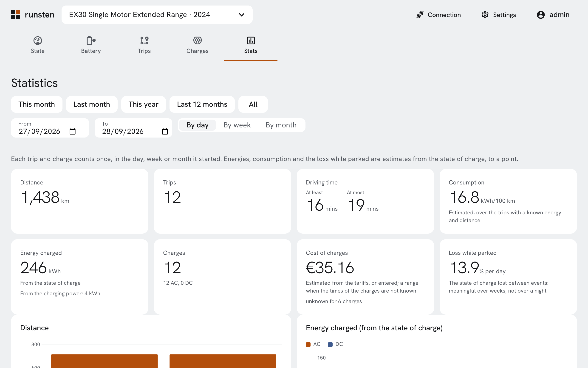Switch to the State tab

tap(38, 45)
